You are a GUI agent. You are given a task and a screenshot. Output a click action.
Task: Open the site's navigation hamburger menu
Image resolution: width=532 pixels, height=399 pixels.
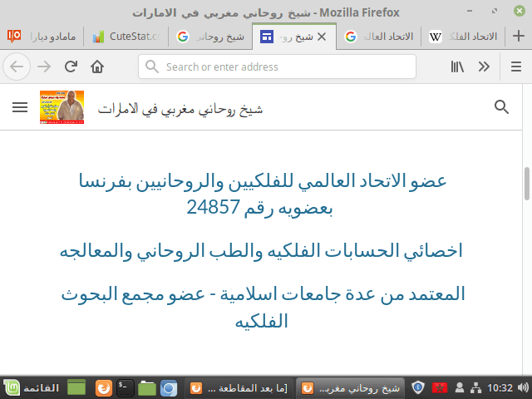click(20, 107)
